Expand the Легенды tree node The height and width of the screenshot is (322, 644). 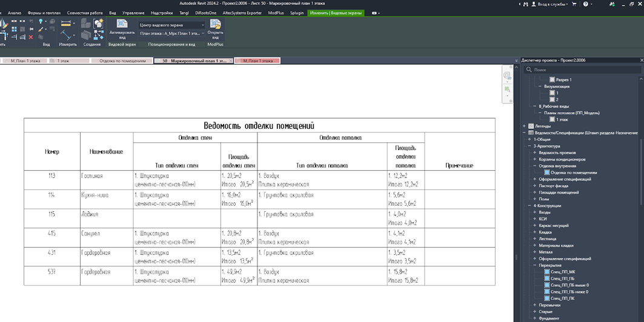click(525, 126)
